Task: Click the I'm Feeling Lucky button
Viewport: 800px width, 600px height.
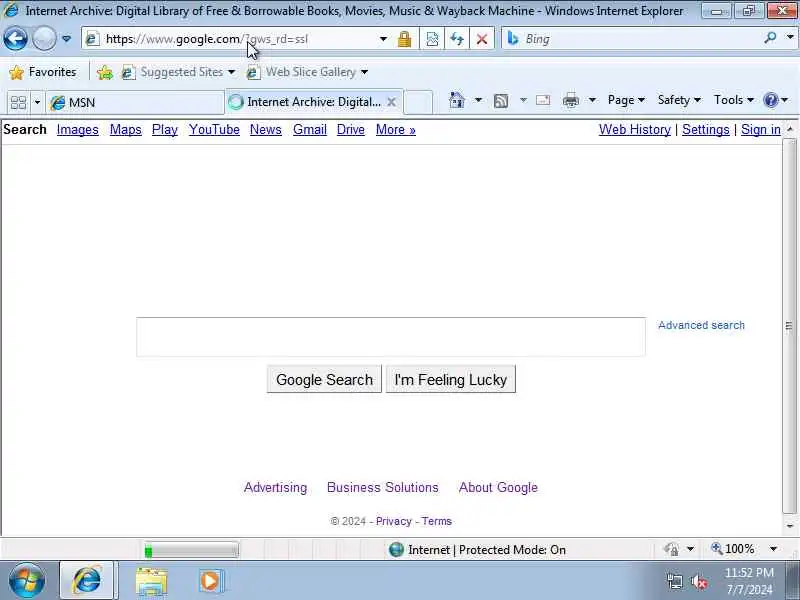Action: pos(451,379)
